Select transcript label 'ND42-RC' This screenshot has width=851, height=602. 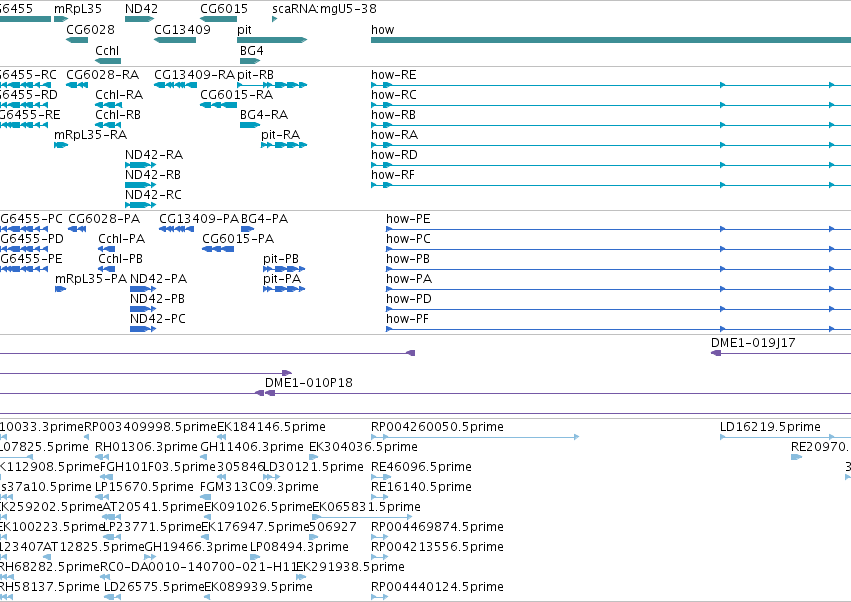[153, 195]
